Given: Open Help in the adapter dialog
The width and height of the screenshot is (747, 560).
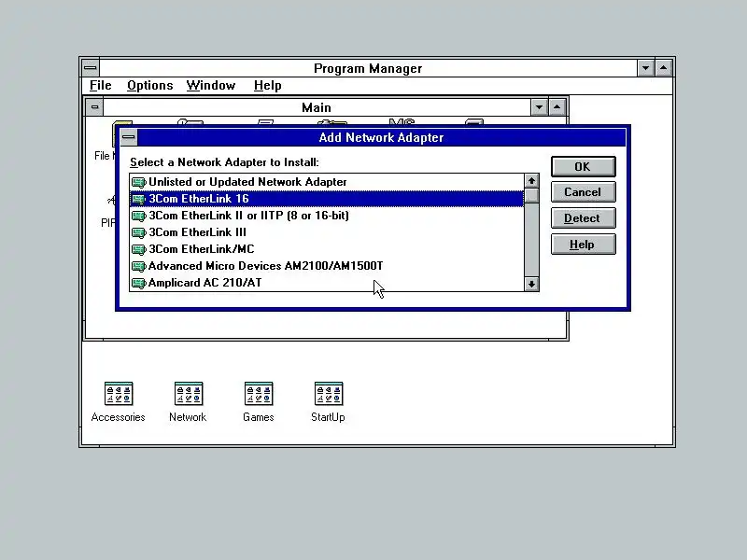Looking at the screenshot, I should pos(583,245).
